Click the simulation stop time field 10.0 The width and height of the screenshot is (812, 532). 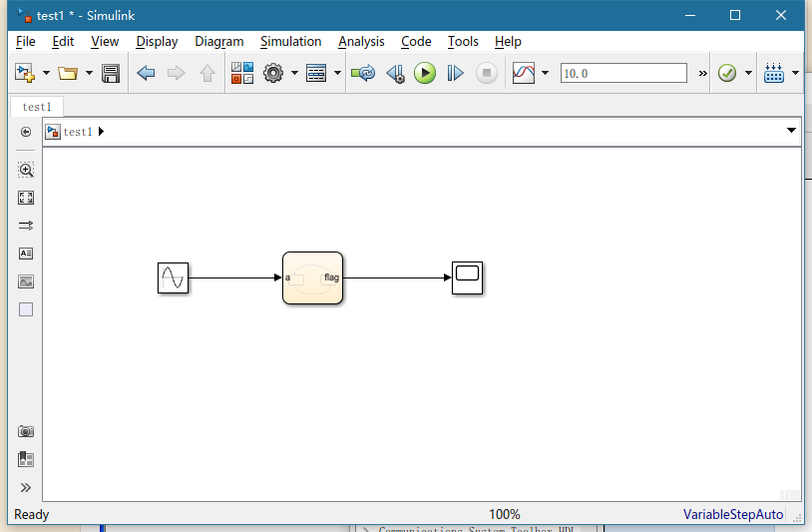[623, 73]
